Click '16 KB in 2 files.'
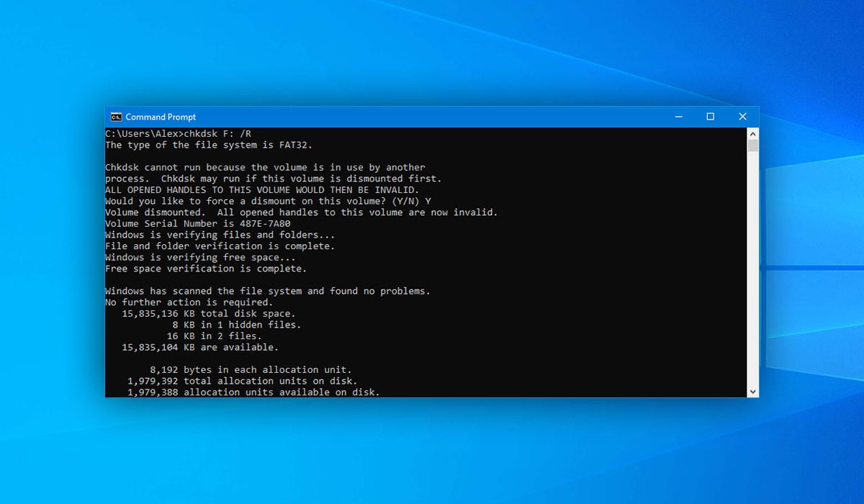The height and width of the screenshot is (504, 864). pos(215,336)
